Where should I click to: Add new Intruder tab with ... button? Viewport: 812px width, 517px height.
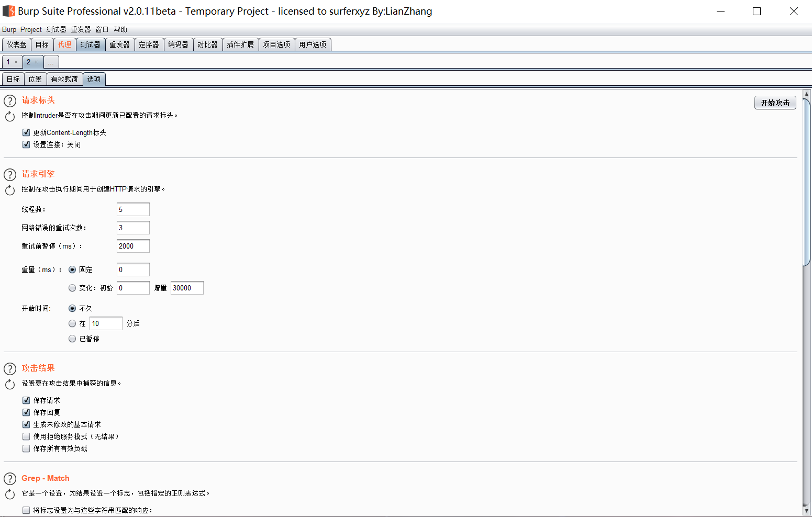click(51, 62)
